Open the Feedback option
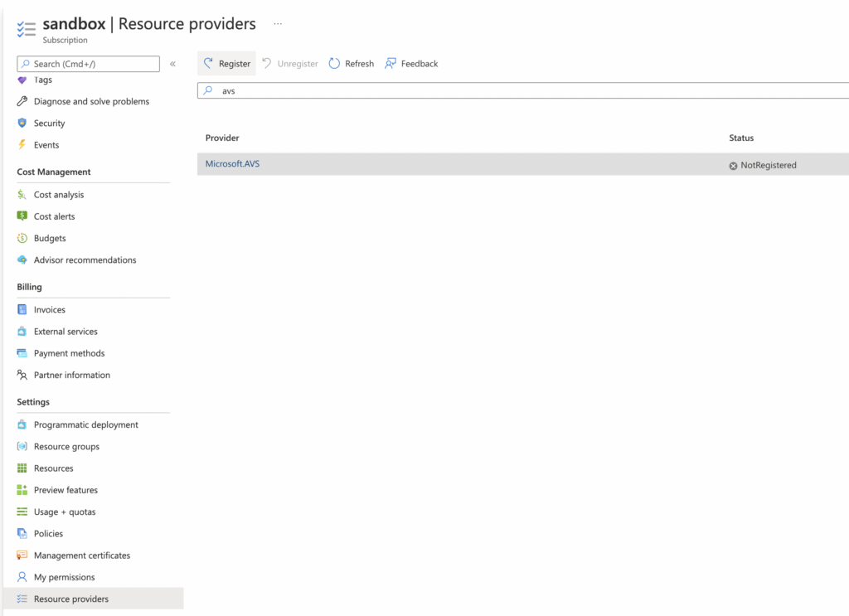The height and width of the screenshot is (616, 849). [x=411, y=64]
